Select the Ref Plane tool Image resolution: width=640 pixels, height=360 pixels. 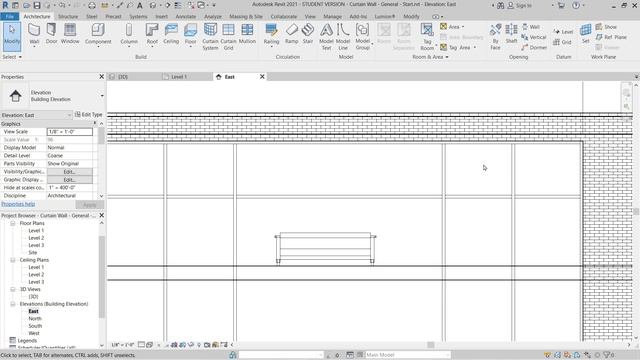[611, 37]
